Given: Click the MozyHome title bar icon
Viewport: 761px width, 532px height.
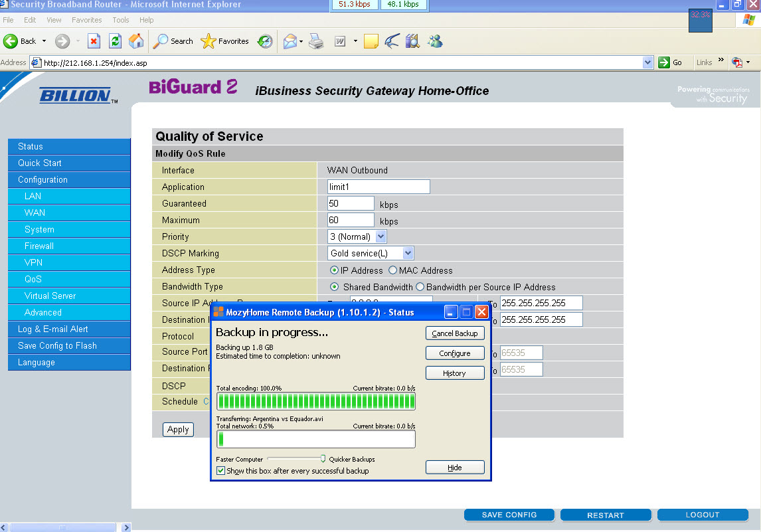Looking at the screenshot, I should pos(218,312).
